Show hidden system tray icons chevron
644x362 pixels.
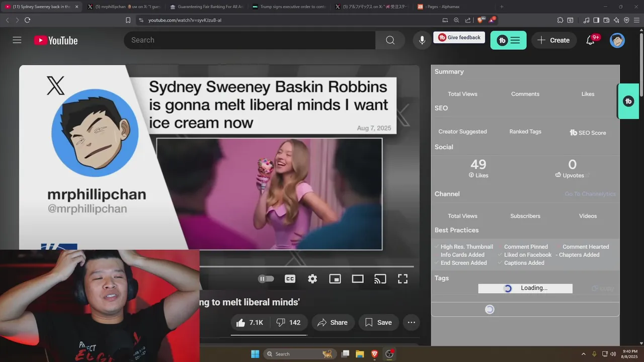584,354
